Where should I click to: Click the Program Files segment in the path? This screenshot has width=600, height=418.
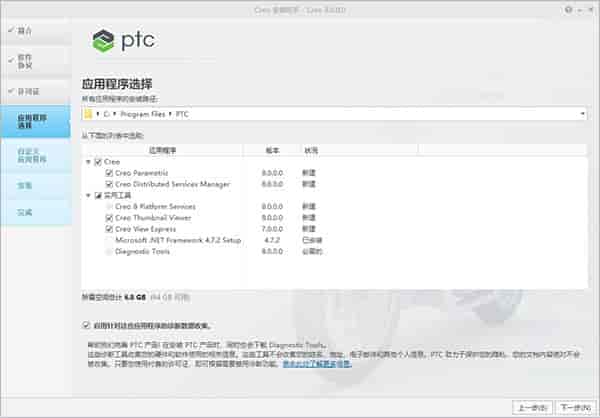pos(142,114)
